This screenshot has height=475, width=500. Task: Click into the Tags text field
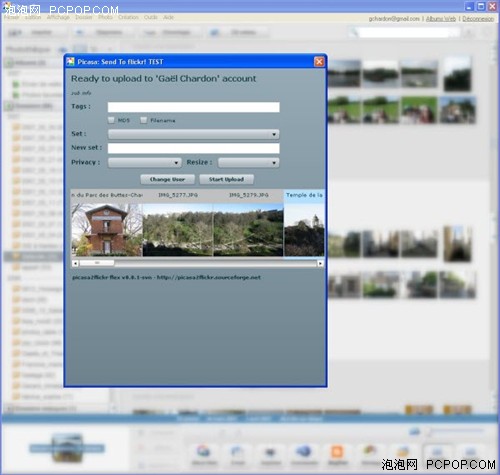pyautogui.click(x=193, y=107)
